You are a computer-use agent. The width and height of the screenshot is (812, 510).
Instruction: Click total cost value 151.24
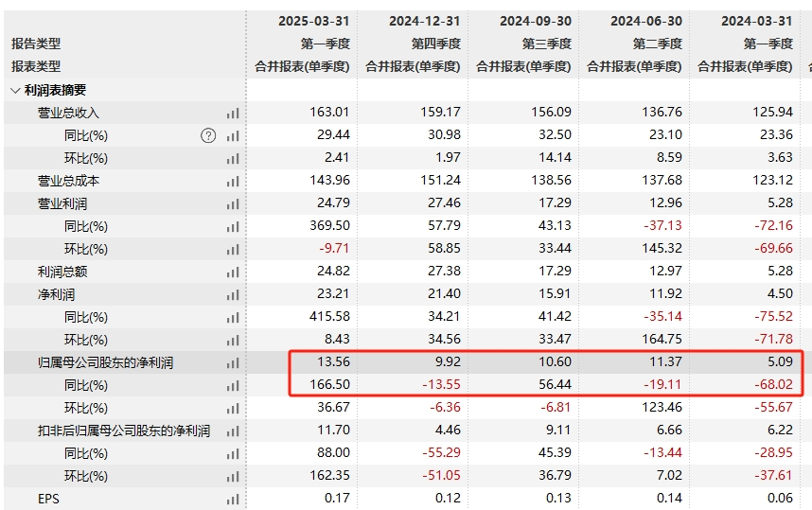pyautogui.click(x=441, y=180)
